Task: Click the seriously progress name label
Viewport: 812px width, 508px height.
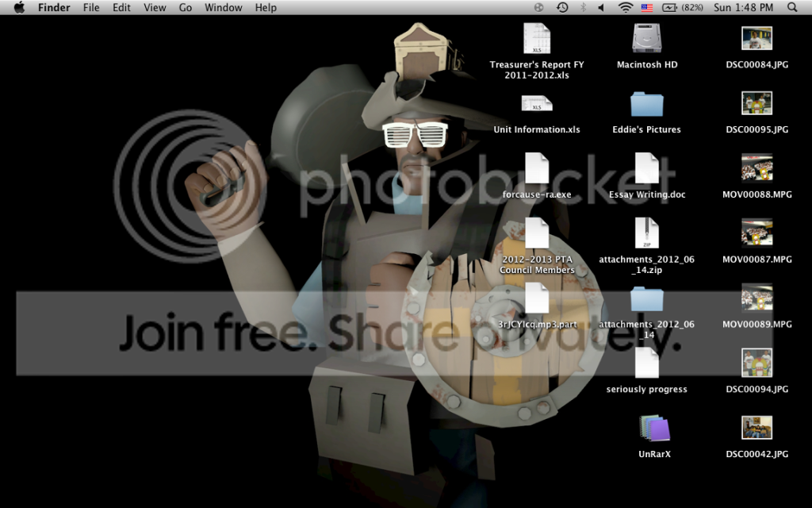Action: pos(647,389)
